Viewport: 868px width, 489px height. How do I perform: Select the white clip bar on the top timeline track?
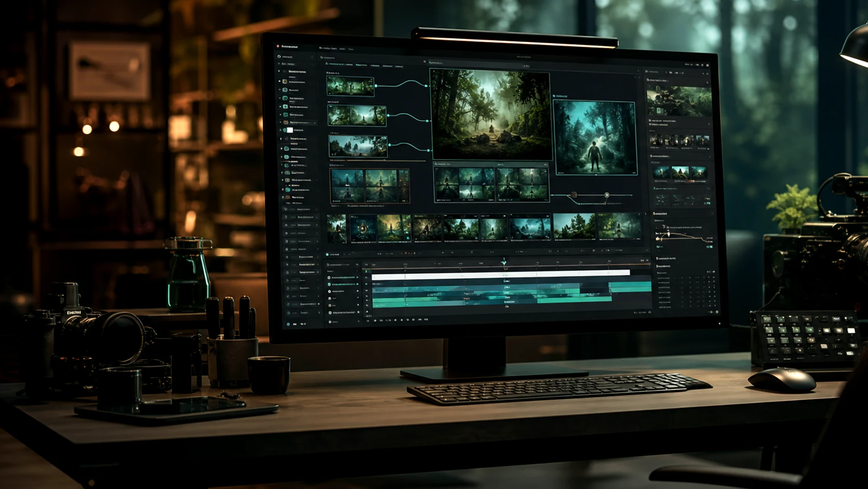click(x=501, y=274)
